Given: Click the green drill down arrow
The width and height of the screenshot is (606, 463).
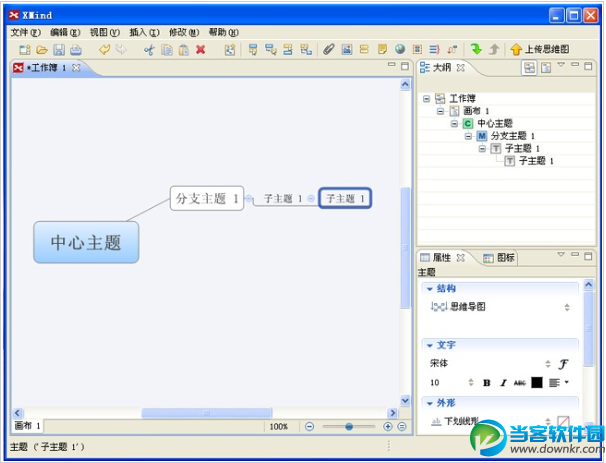Looking at the screenshot, I should [476, 49].
